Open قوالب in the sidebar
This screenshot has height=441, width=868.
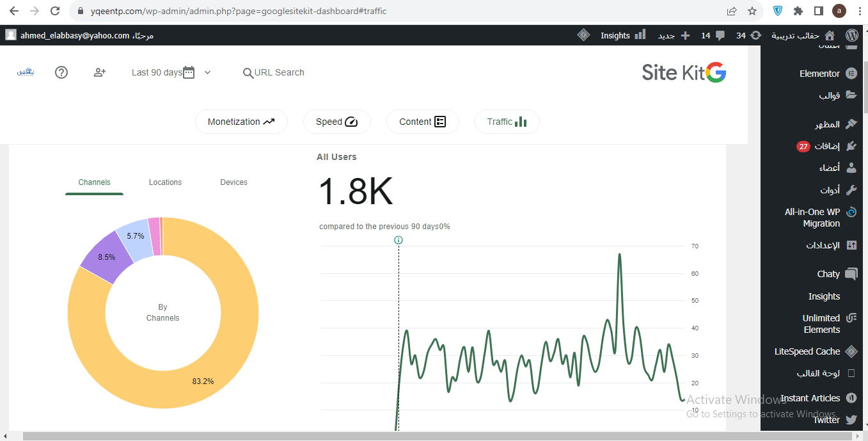point(830,95)
